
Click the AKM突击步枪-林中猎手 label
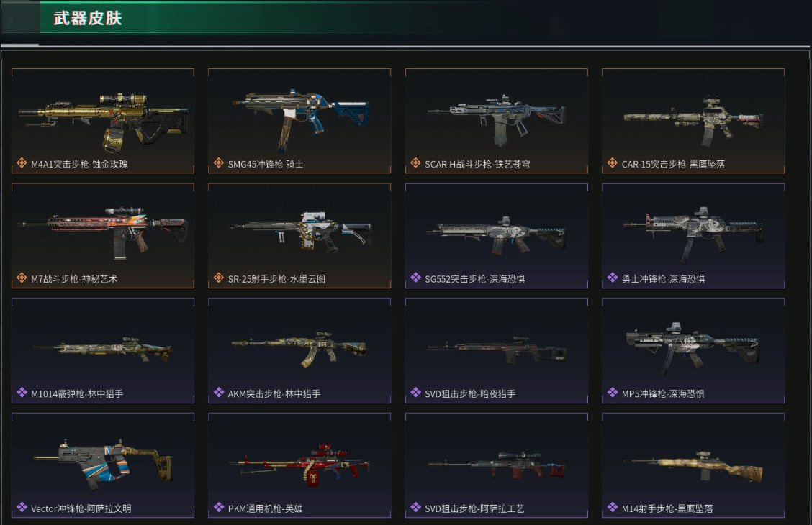[x=274, y=393]
